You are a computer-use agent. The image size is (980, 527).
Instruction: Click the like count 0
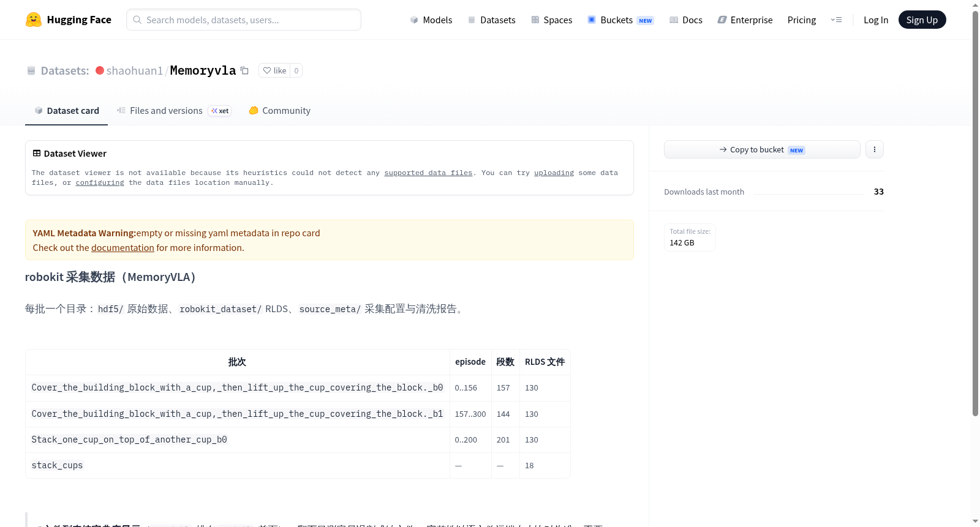pos(296,70)
